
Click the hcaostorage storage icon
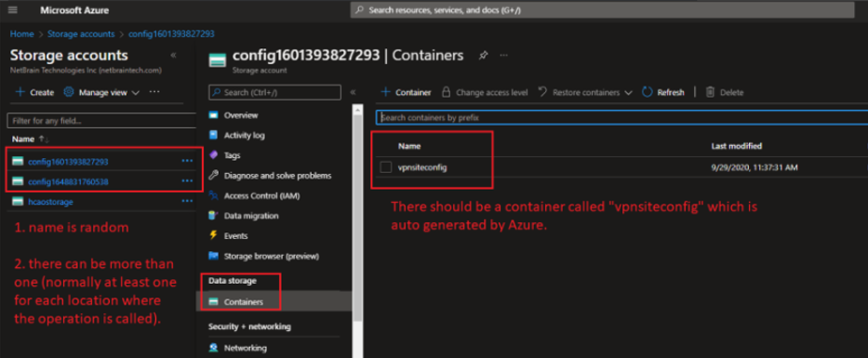[18, 202]
